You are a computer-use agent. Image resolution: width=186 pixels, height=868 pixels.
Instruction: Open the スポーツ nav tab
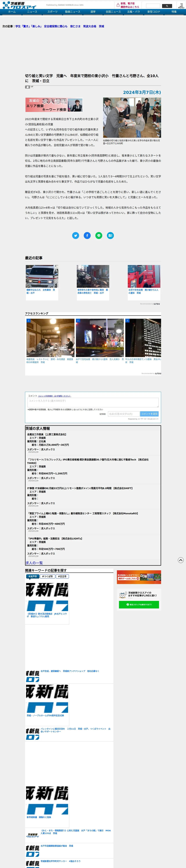coord(52,12)
